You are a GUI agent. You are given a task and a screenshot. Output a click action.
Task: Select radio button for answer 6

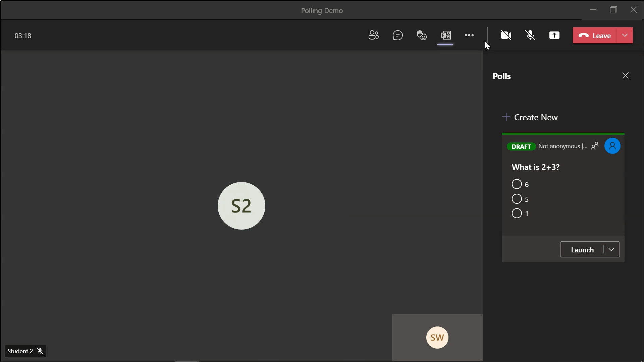[x=517, y=184]
